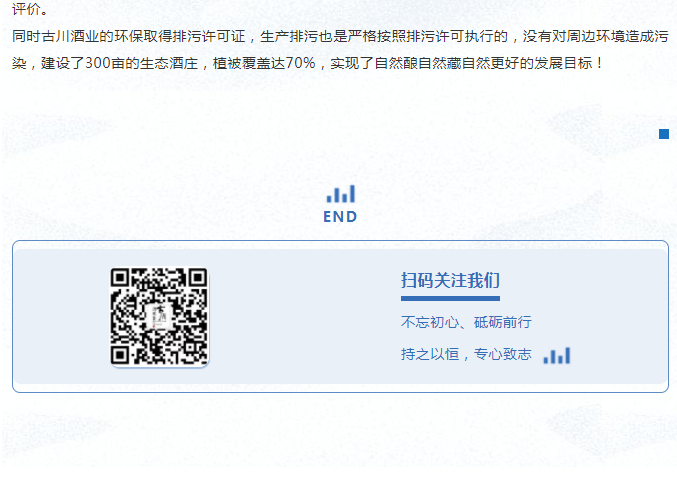Click the 生态酒庄 phrase in the text
The image size is (677, 486).
(169, 63)
